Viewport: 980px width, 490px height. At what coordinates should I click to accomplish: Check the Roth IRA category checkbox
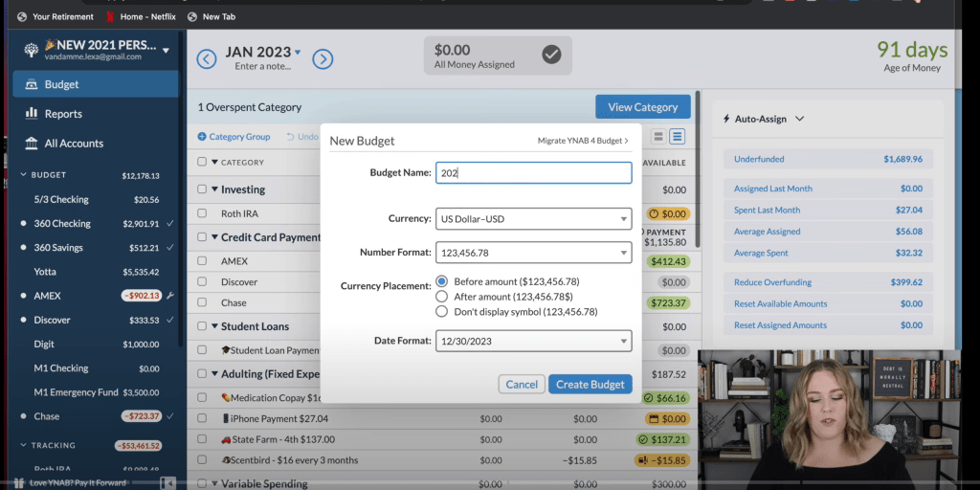pos(202,213)
